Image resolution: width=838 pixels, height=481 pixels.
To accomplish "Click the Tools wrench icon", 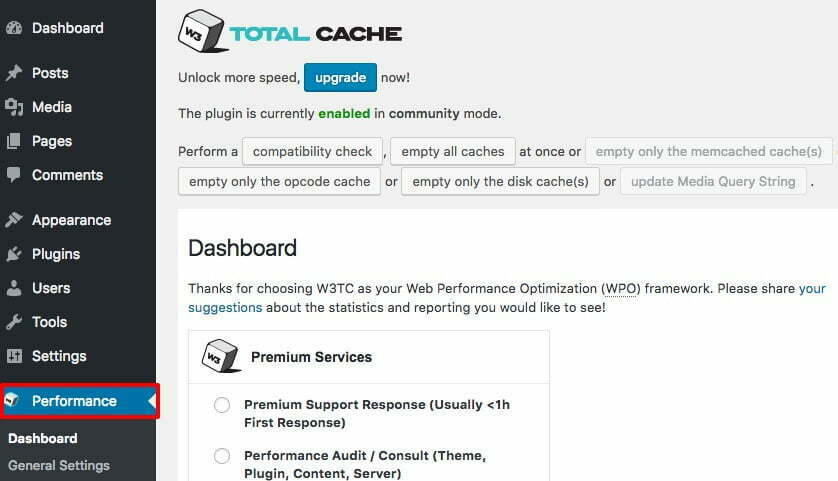I will [x=14, y=322].
